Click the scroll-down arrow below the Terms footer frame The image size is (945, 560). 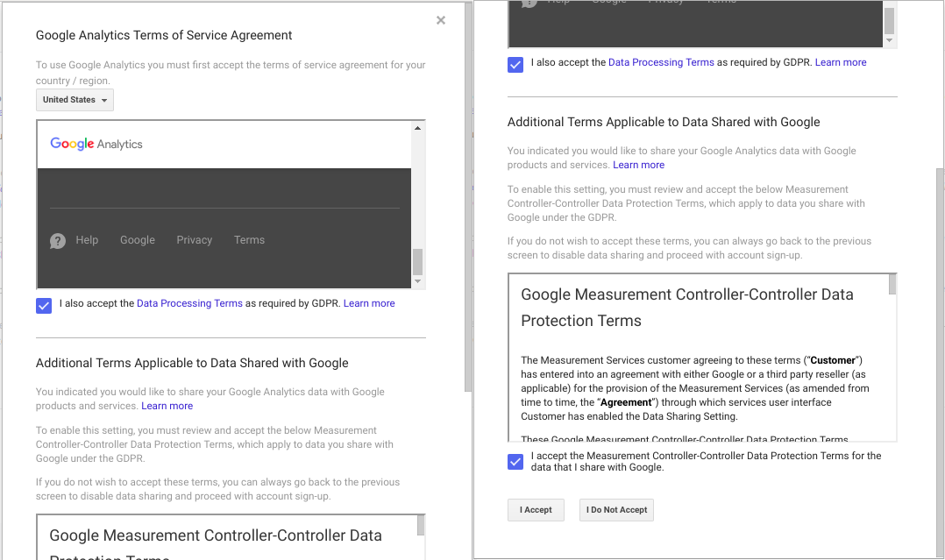click(418, 281)
